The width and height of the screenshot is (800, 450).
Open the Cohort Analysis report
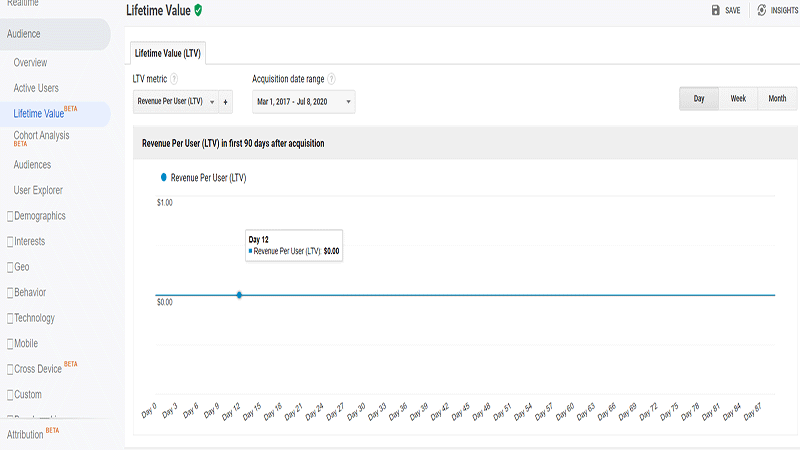tap(41, 138)
